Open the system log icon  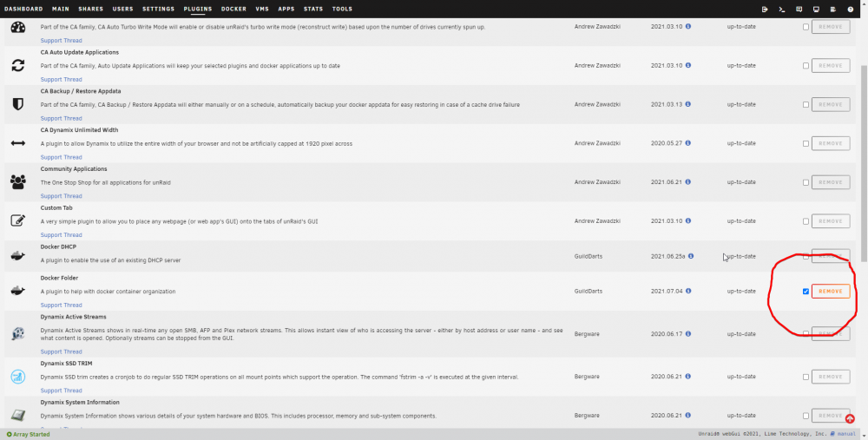833,9
